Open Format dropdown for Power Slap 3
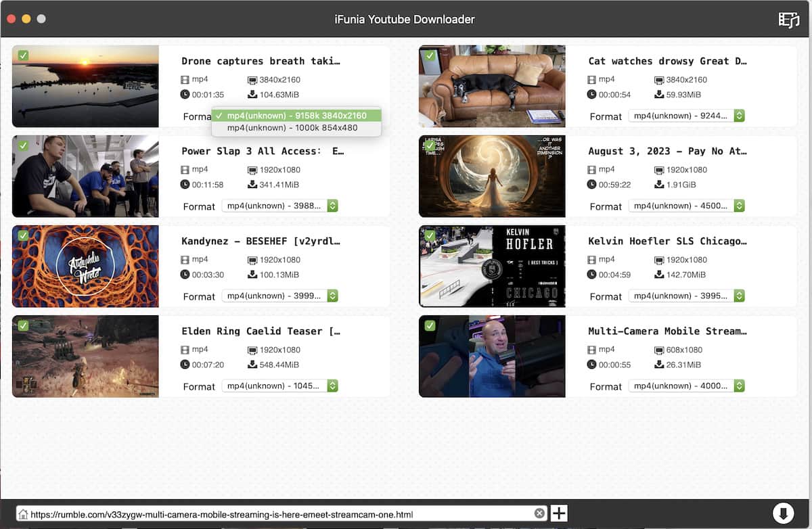812x529 pixels. pyautogui.click(x=280, y=206)
